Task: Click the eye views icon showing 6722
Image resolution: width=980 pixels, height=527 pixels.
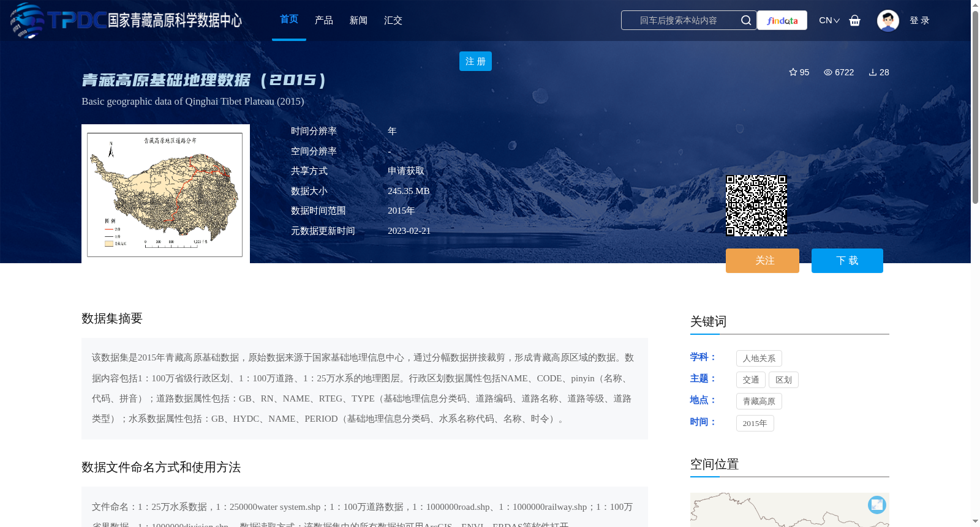Action: pyautogui.click(x=828, y=72)
